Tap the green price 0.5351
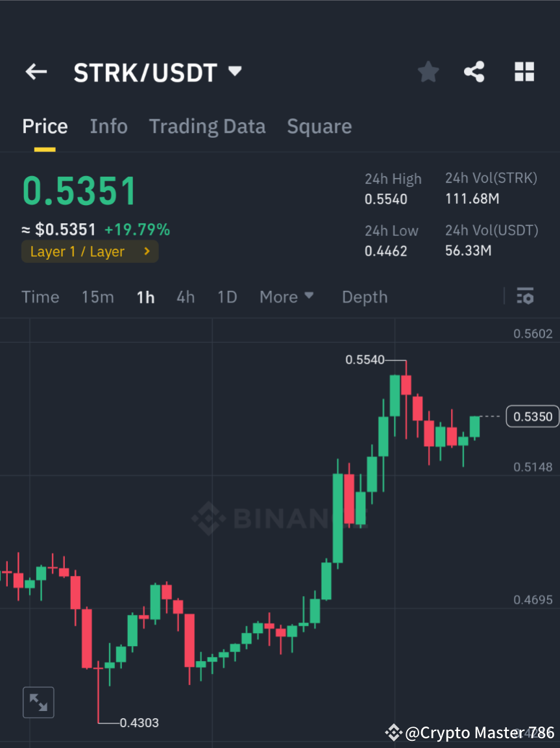 point(79,191)
